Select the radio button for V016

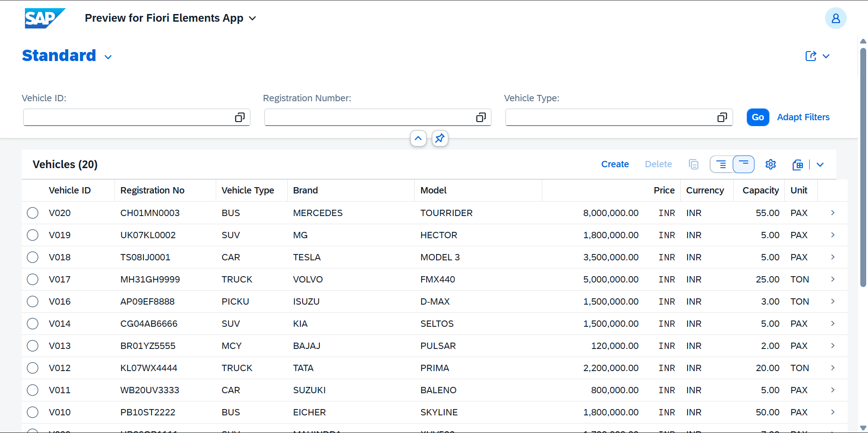[33, 301]
